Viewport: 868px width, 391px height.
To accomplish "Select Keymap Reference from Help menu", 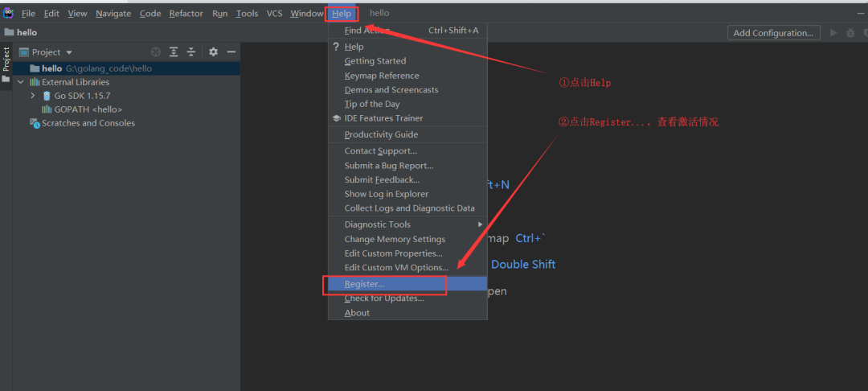I will [x=382, y=76].
